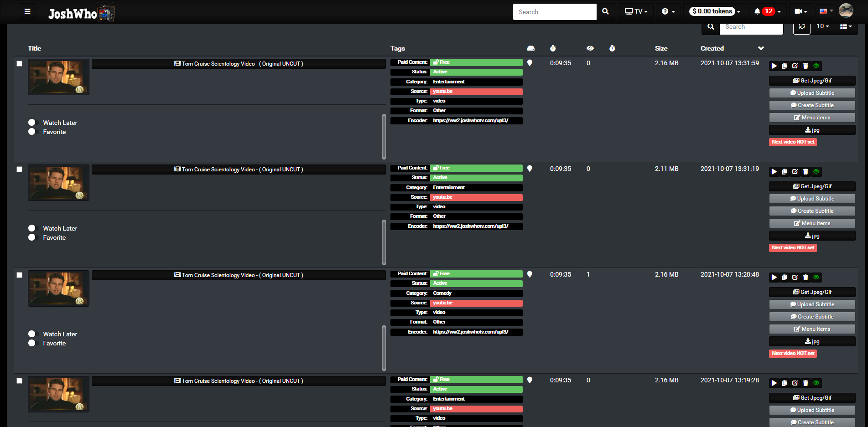
Task: Open the columns list view dropdown
Action: click(846, 26)
